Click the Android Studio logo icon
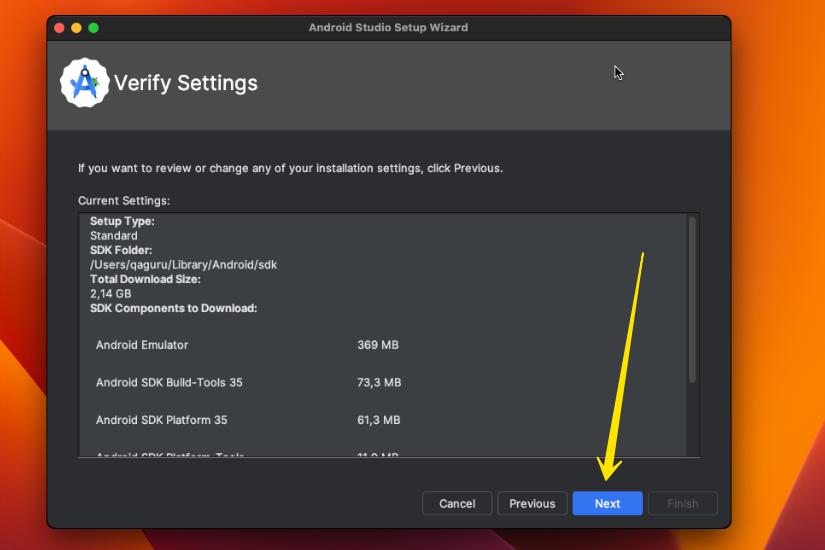The width and height of the screenshot is (825, 550). [84, 83]
